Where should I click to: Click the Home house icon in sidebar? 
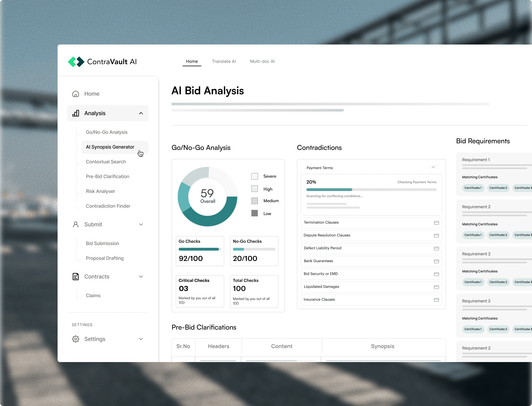76,94
